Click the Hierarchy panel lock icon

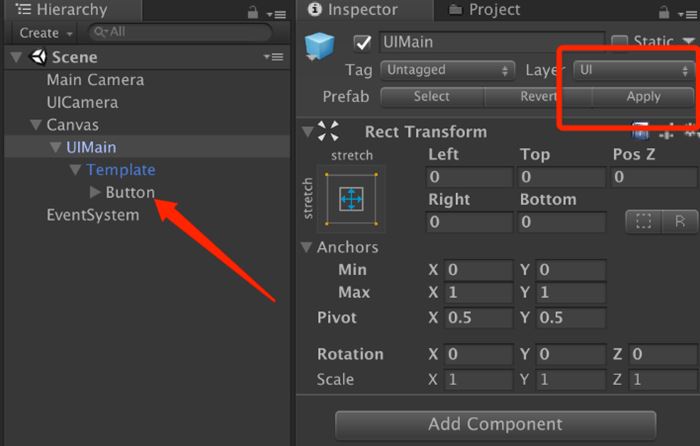point(253,12)
